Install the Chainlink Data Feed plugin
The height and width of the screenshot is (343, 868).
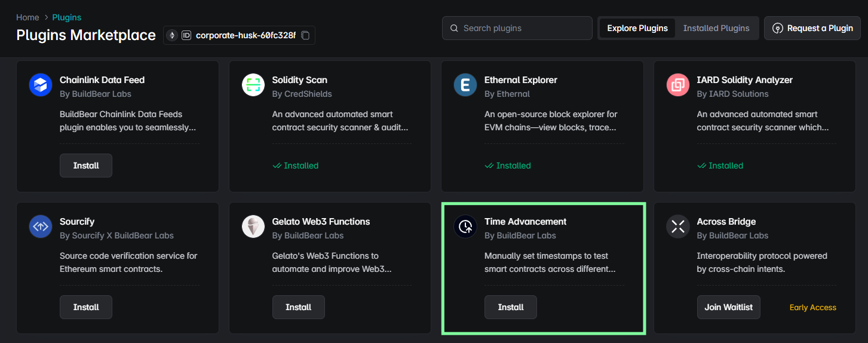pos(86,166)
